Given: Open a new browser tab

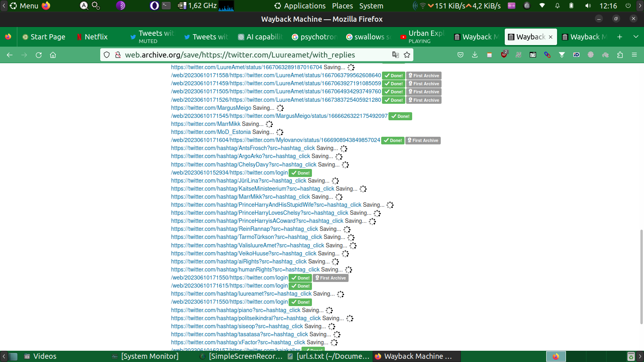Looking at the screenshot, I should (620, 37).
